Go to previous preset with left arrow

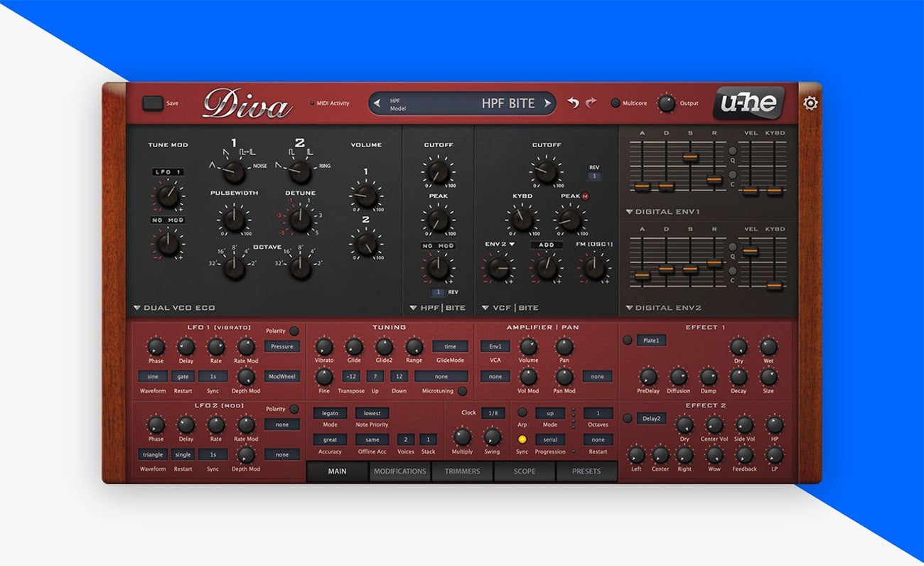click(x=377, y=103)
